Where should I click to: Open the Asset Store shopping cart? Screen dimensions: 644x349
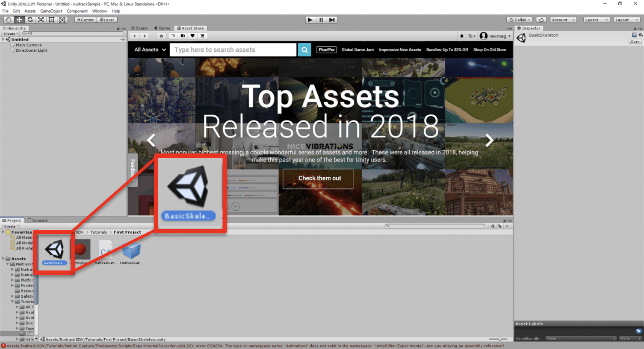click(203, 36)
